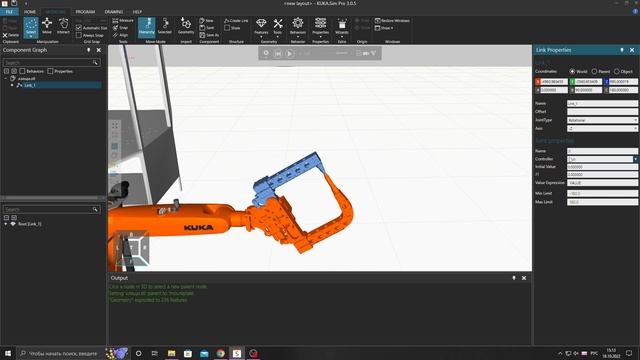The image size is (640, 360).
Task: Open simulation settings gear icon
Action: pyautogui.click(x=266, y=53)
